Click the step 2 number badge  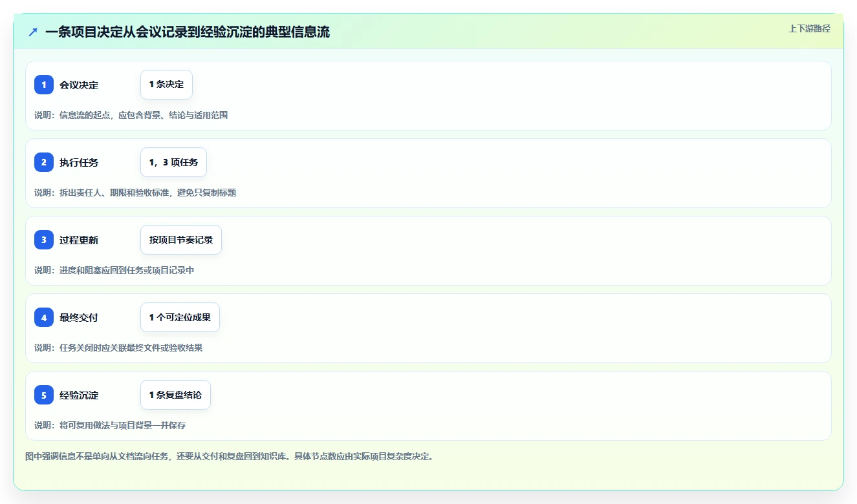coord(44,162)
